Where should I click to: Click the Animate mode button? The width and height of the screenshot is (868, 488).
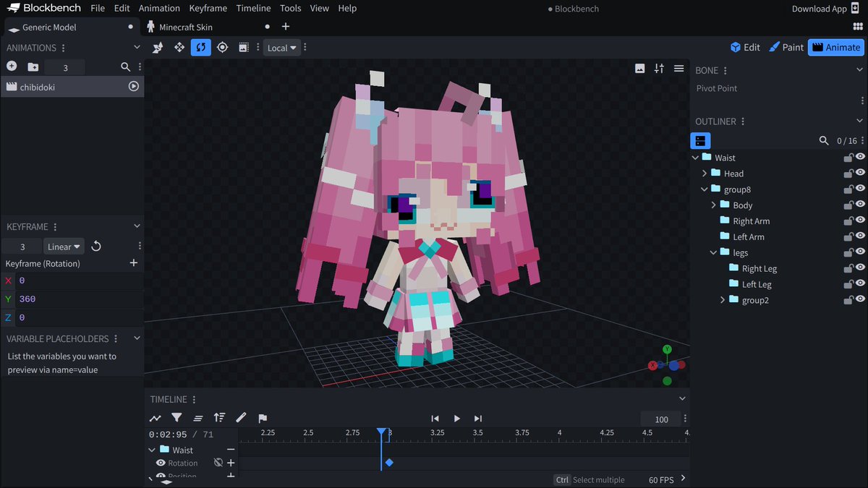(x=836, y=47)
